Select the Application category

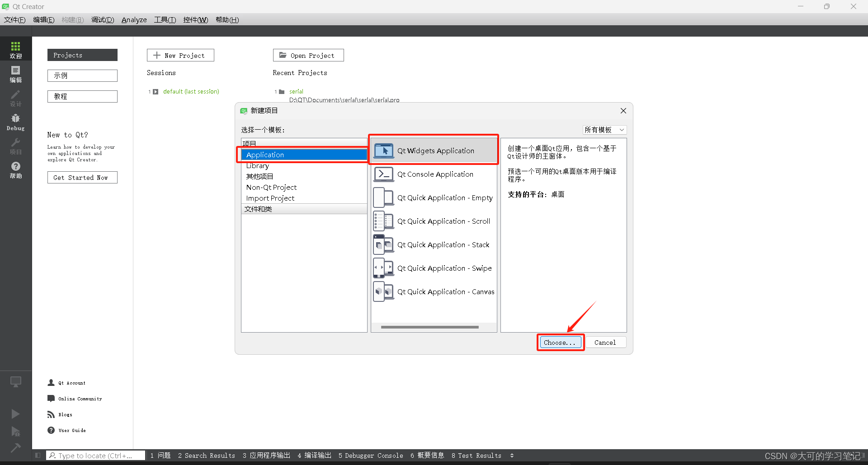(304, 155)
